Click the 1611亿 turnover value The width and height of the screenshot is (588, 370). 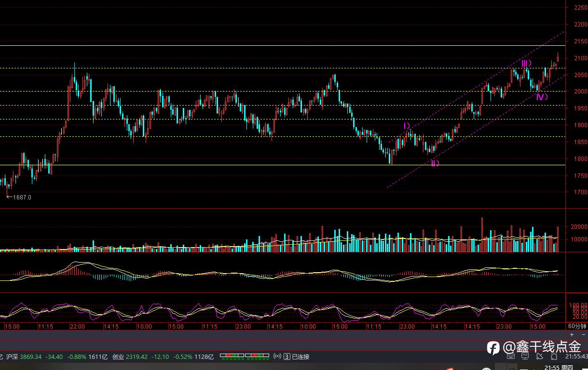98,357
